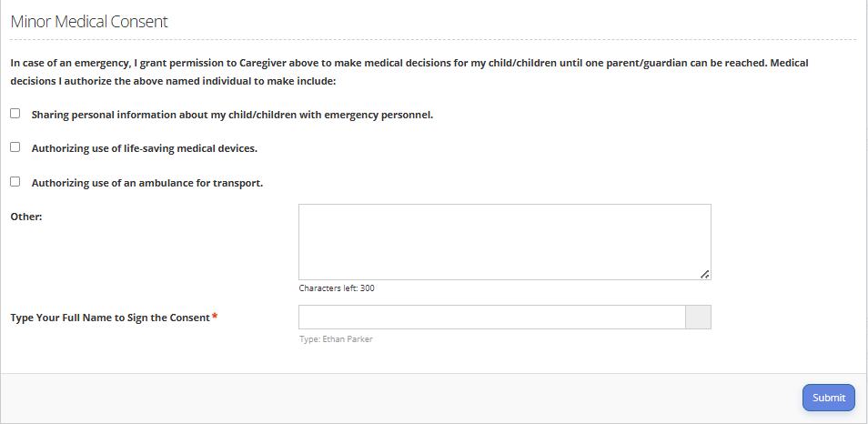Click the dotted divider under the heading
The width and height of the screenshot is (868, 424).
tap(433, 40)
